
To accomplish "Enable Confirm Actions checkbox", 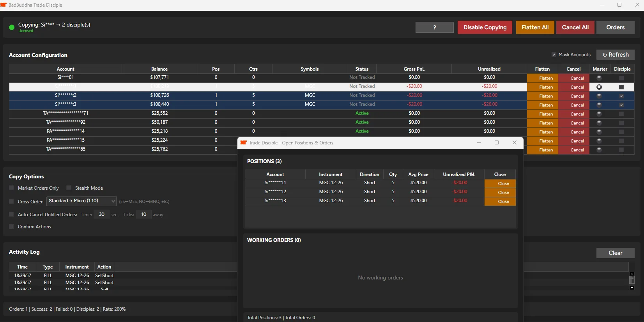I will coord(11,226).
